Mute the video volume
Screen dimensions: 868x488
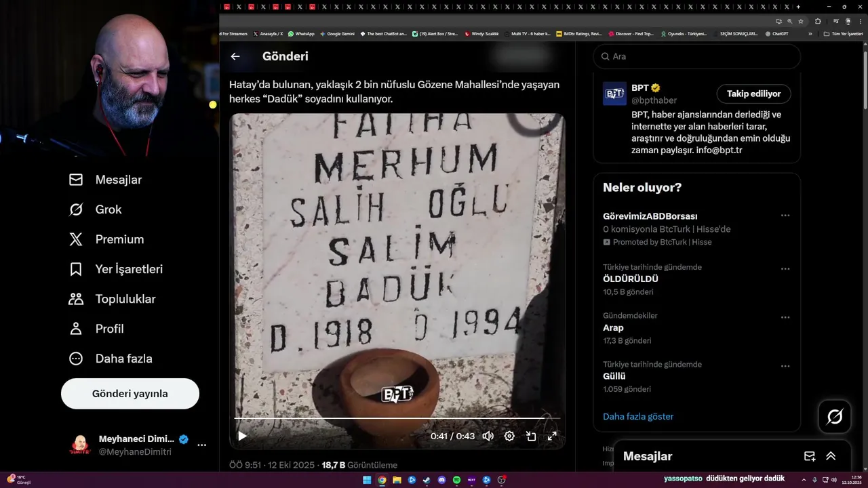488,436
